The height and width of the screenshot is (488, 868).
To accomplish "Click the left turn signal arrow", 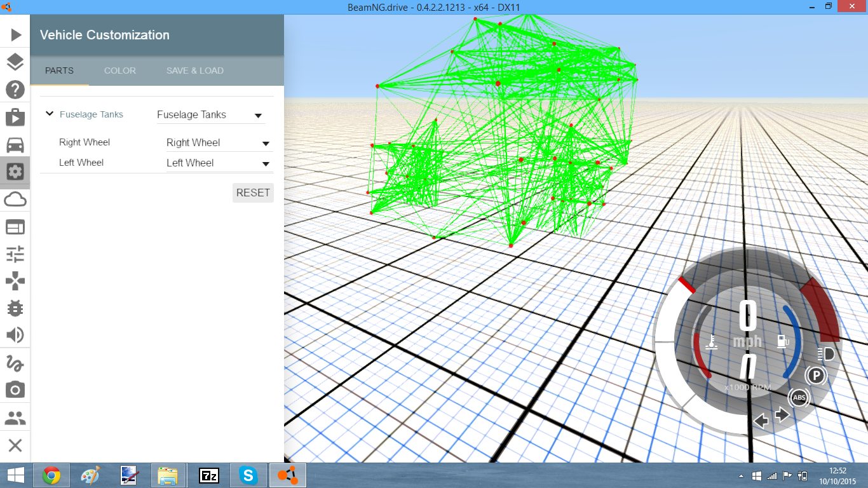I will 761,421.
